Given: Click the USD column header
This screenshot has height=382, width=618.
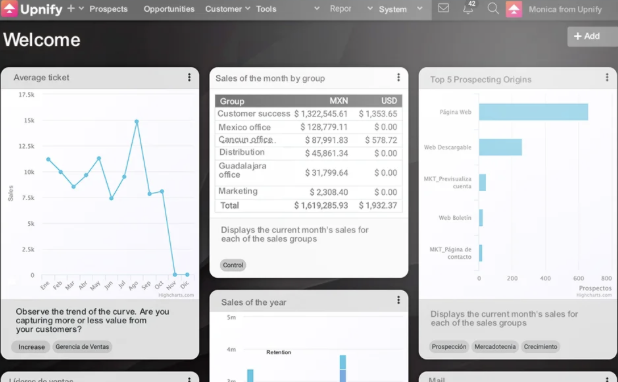Looking at the screenshot, I should (x=389, y=101).
